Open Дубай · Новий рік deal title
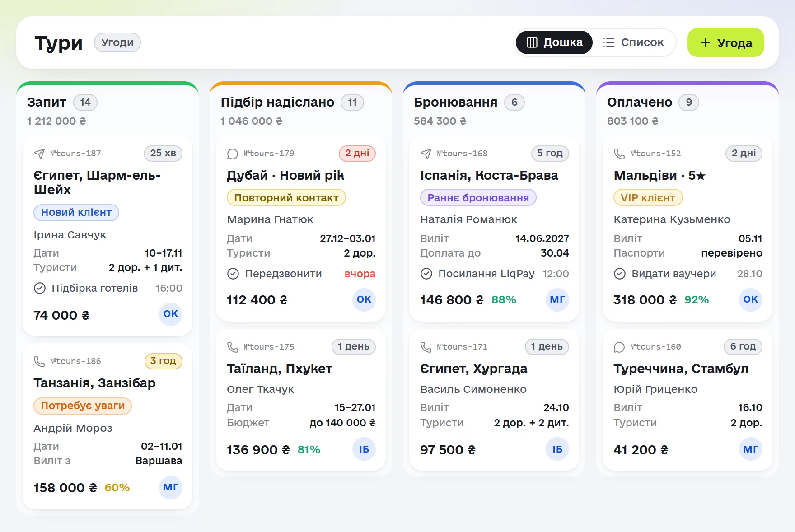The width and height of the screenshot is (795, 532). pyautogui.click(x=285, y=175)
